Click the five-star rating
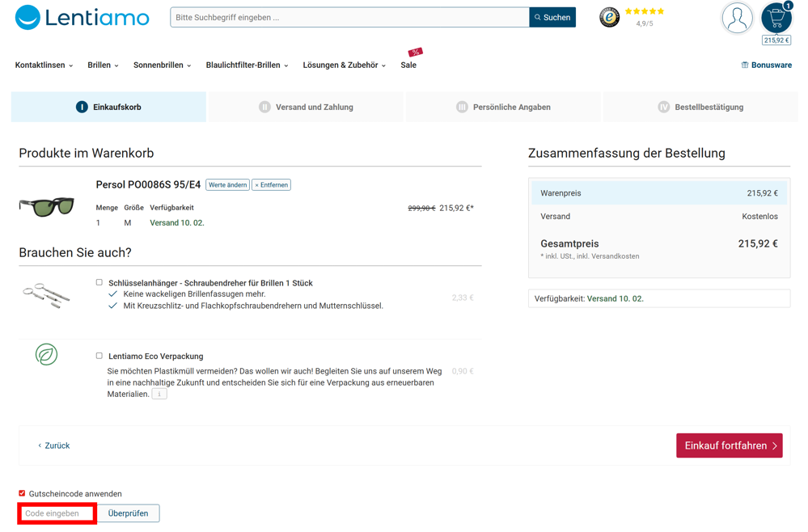 [644, 11]
